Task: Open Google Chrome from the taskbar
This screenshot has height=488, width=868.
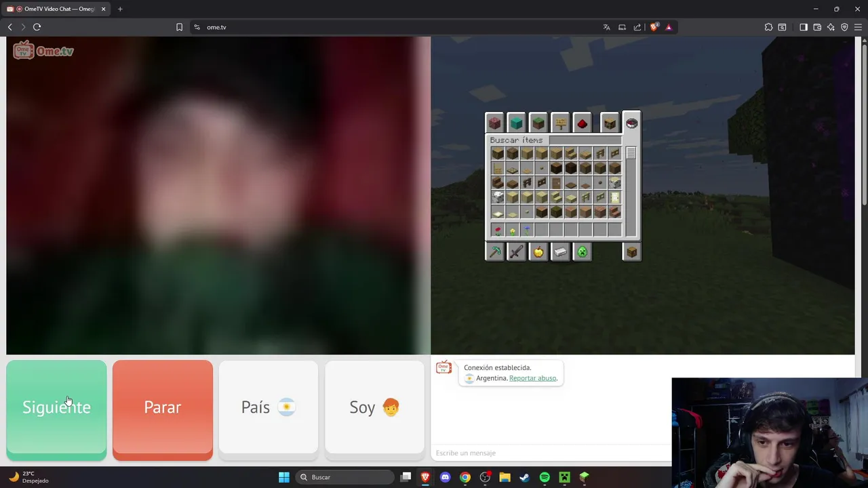Action: click(465, 477)
